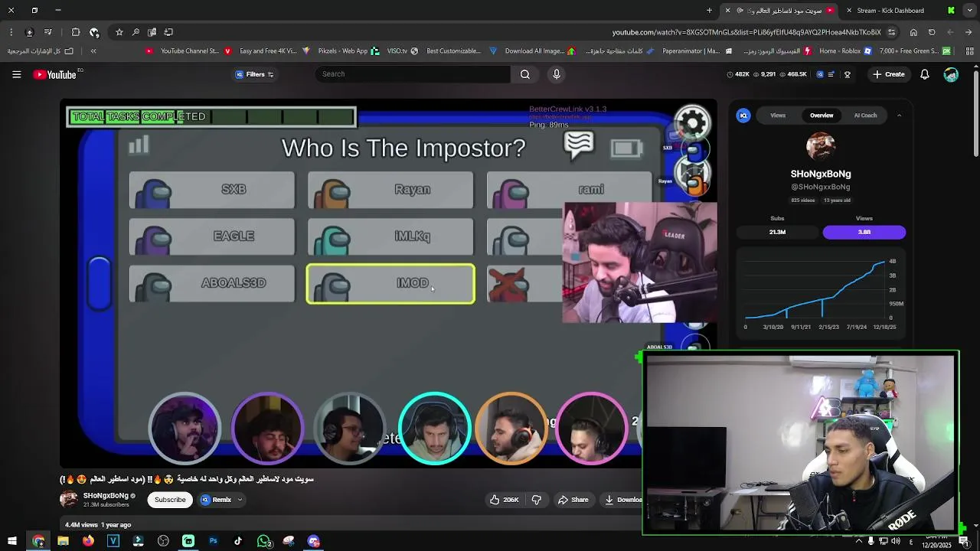
Task: Open the Windows Start menu
Action: [11, 541]
